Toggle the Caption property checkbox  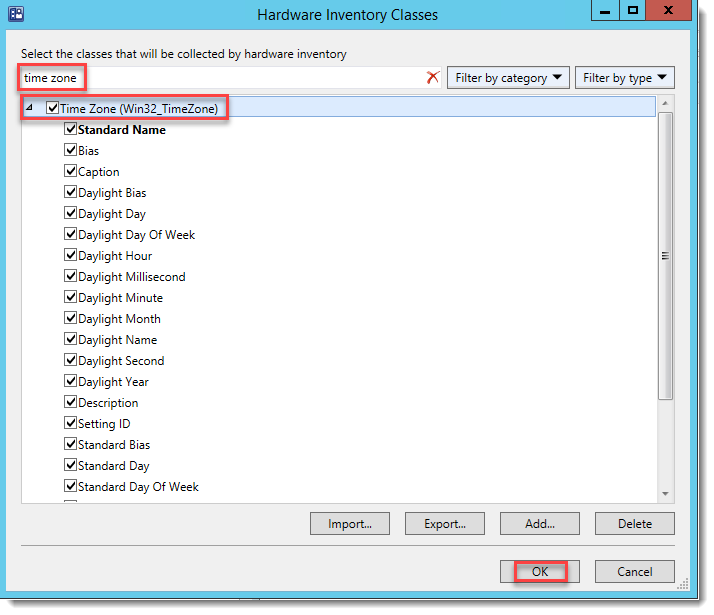click(x=71, y=171)
